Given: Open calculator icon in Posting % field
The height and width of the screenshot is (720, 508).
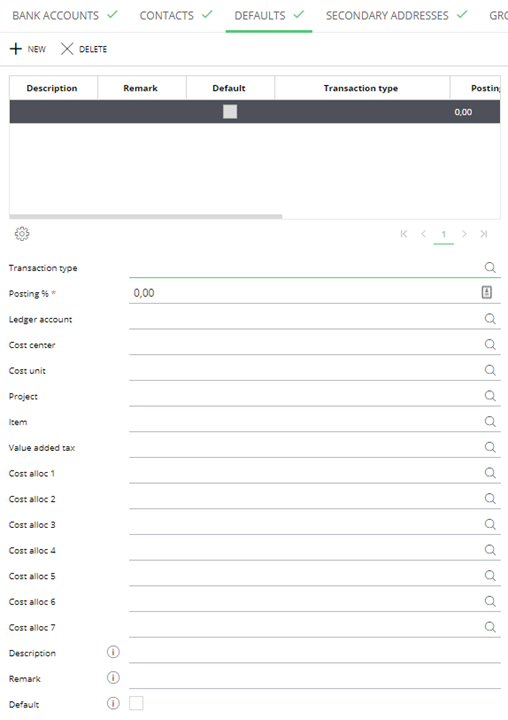Looking at the screenshot, I should [486, 292].
